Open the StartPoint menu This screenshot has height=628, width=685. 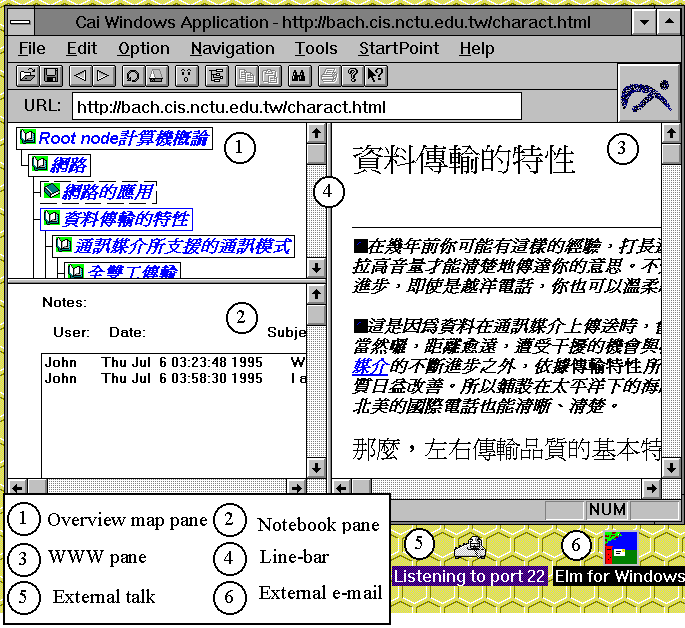398,48
